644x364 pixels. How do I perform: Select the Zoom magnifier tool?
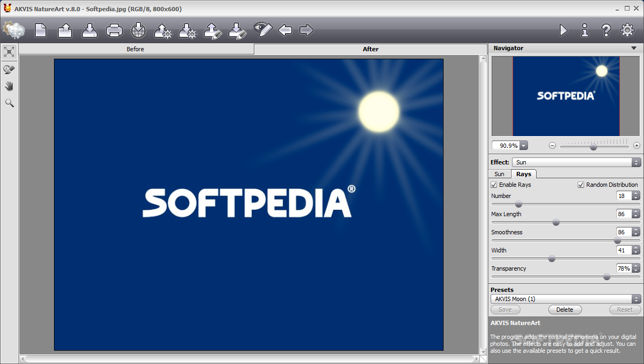(x=9, y=102)
